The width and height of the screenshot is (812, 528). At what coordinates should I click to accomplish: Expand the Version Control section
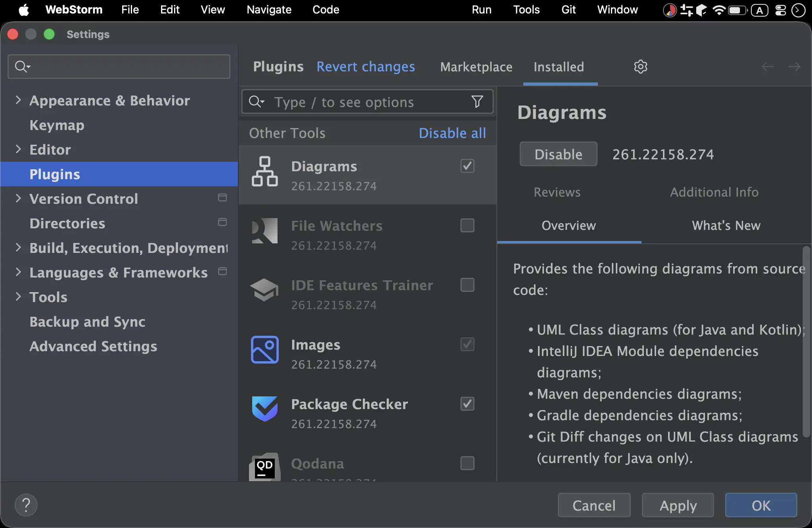pyautogui.click(x=18, y=198)
